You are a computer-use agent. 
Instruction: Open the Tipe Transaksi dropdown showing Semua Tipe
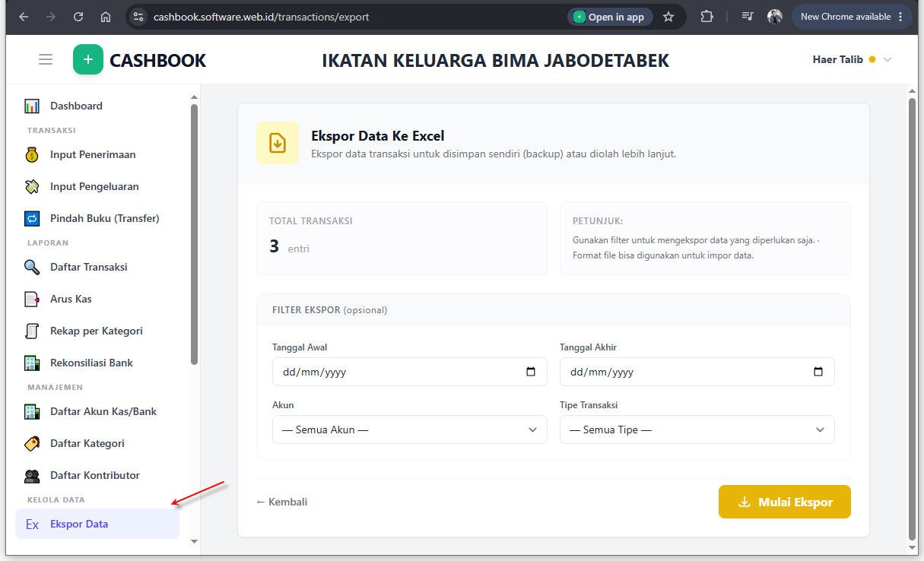pos(697,429)
